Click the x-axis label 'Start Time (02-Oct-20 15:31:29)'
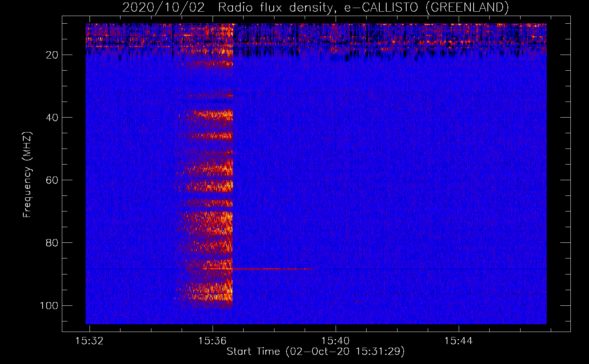589x364 pixels. tap(316, 351)
